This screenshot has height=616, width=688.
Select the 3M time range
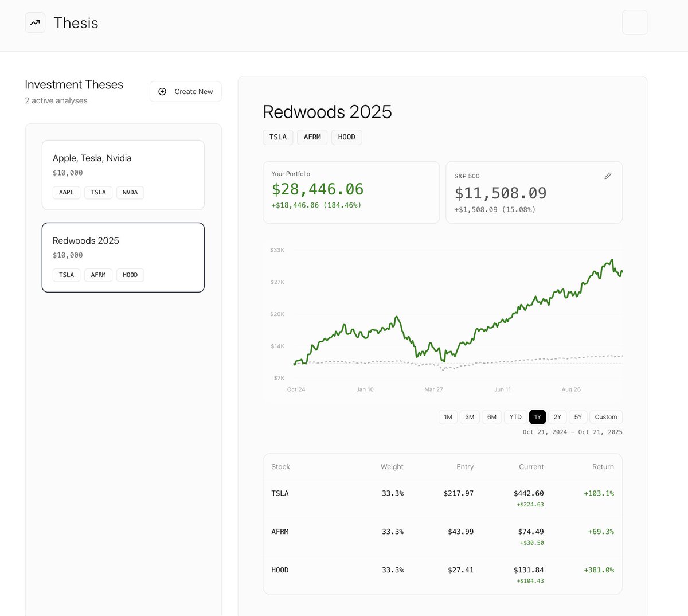tap(470, 417)
